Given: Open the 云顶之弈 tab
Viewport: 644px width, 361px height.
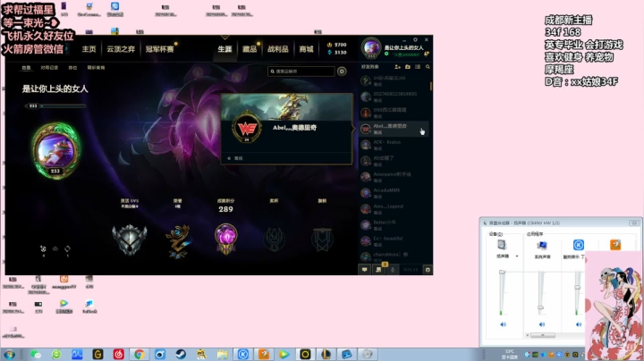Looking at the screenshot, I should click(121, 49).
